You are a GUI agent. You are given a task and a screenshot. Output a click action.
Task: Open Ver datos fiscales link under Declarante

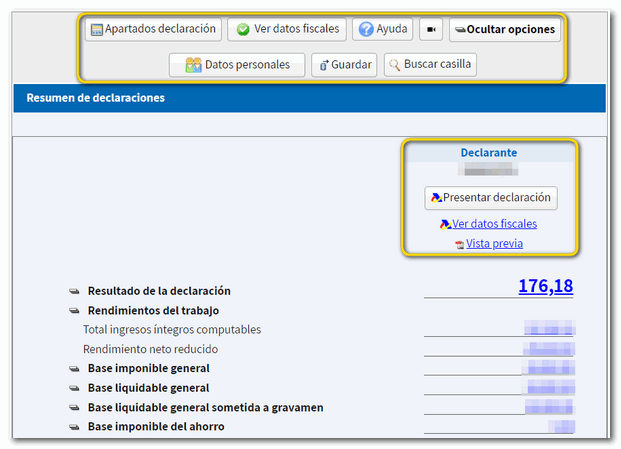pyautogui.click(x=494, y=224)
